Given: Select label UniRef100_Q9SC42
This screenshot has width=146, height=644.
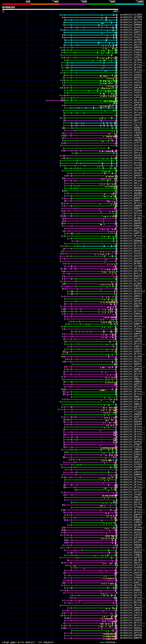Looking at the screenshot, I should click(131, 30).
